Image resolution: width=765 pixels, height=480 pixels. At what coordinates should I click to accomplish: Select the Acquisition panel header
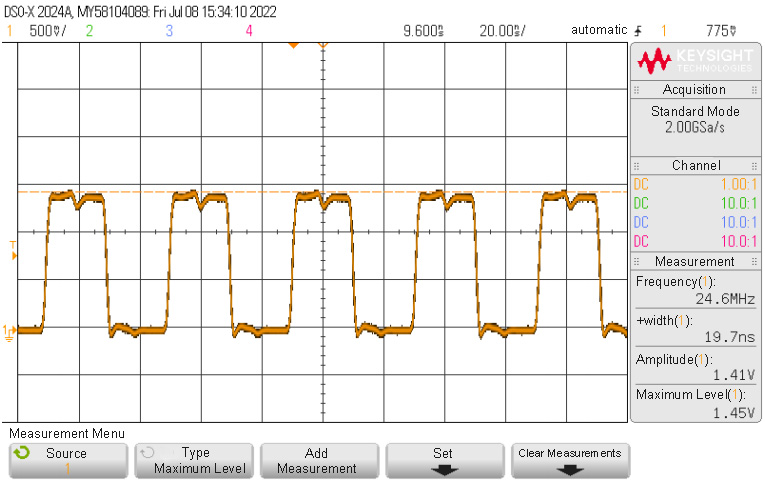[x=696, y=90]
